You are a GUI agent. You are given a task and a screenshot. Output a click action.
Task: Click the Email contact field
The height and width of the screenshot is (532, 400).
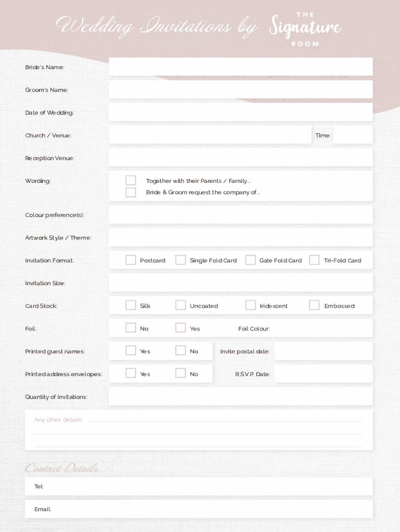pyautogui.click(x=208, y=509)
